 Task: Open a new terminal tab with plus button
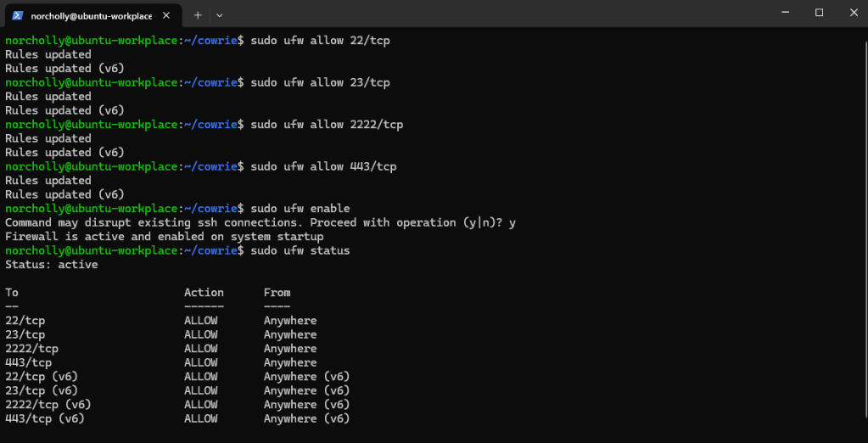[198, 15]
